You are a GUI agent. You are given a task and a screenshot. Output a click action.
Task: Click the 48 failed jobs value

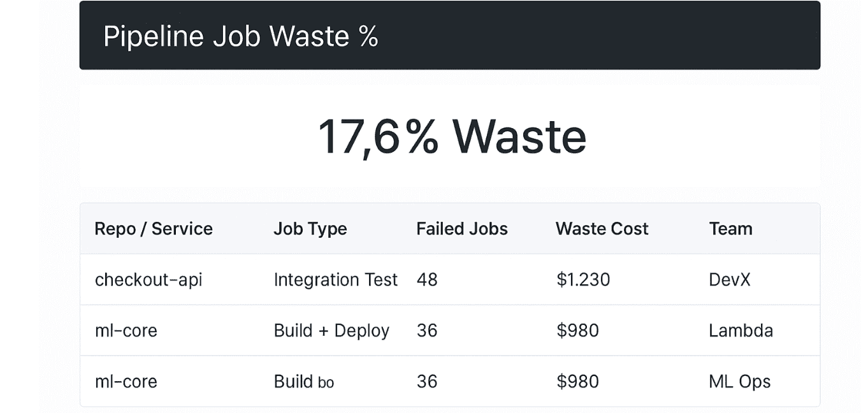[427, 280]
